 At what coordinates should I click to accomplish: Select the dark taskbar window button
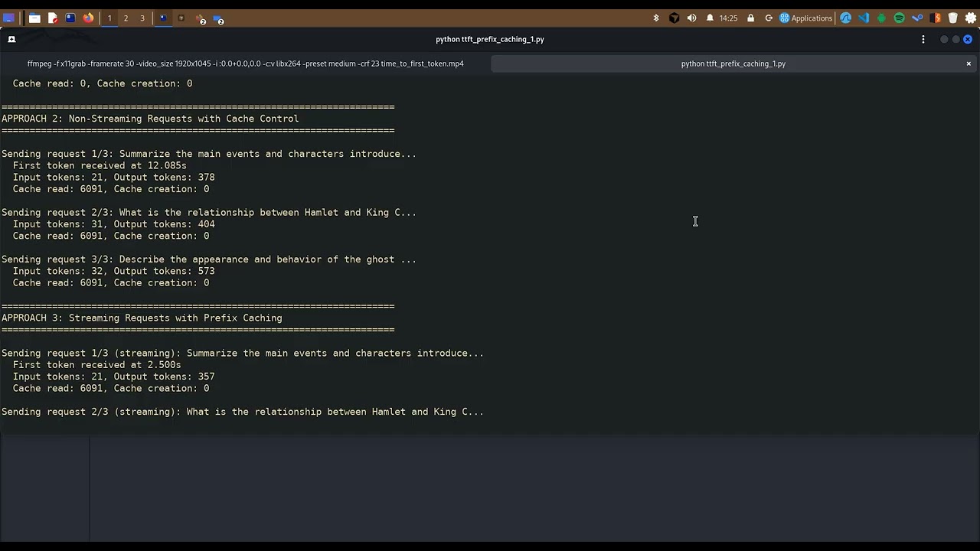click(x=181, y=18)
